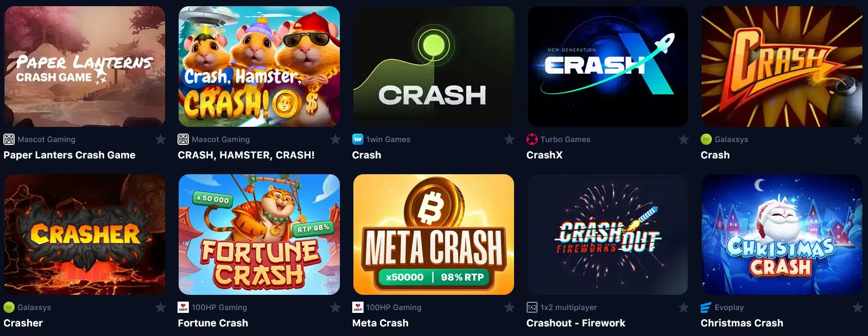
Task: Favorite Paper Lanters Crash Game with star
Action: (161, 139)
